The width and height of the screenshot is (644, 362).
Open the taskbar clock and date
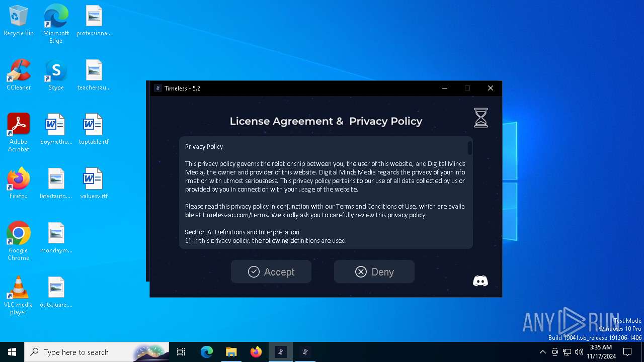coord(601,352)
